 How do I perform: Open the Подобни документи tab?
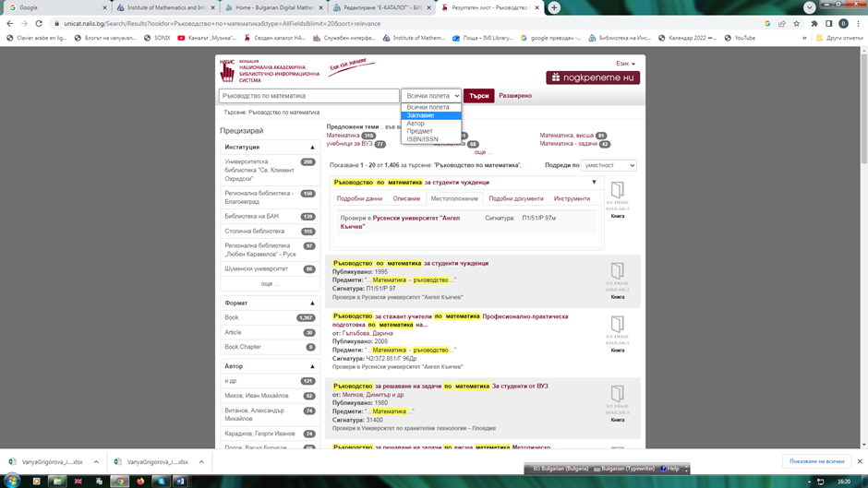click(516, 198)
